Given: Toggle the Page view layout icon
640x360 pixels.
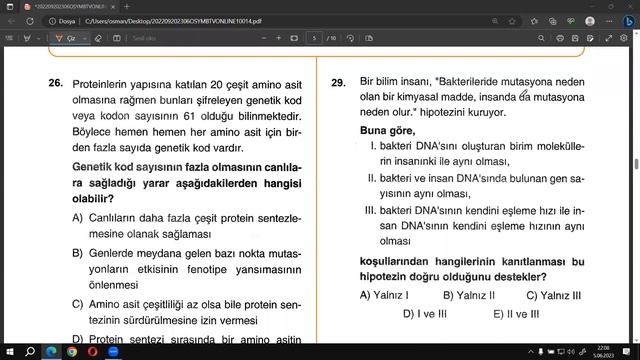Looking at the screenshot, I should (117, 38).
